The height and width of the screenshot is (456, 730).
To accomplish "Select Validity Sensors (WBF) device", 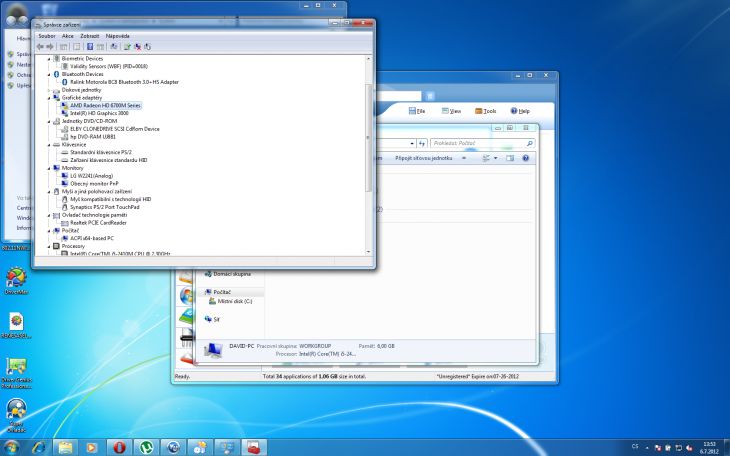I will (108, 67).
